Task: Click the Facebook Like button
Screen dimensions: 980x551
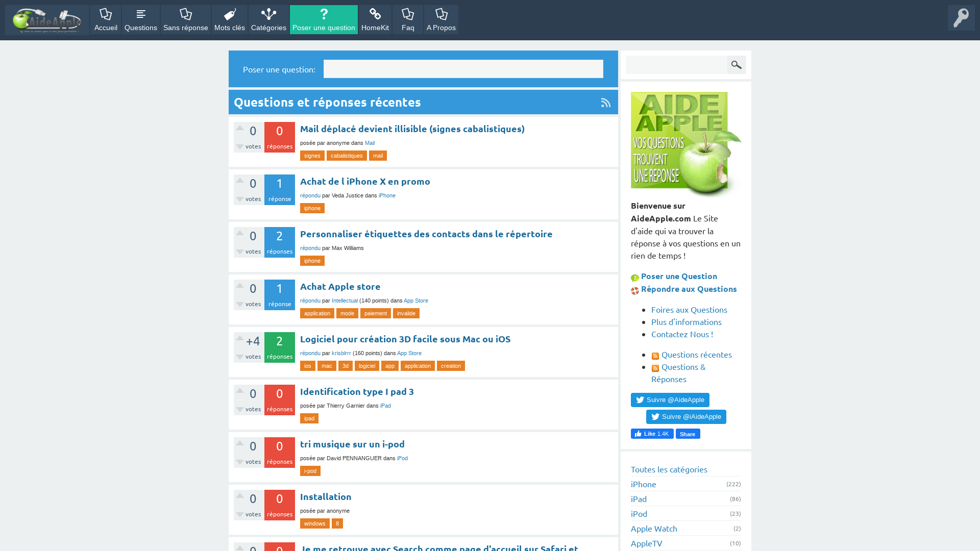Action: (x=652, y=434)
